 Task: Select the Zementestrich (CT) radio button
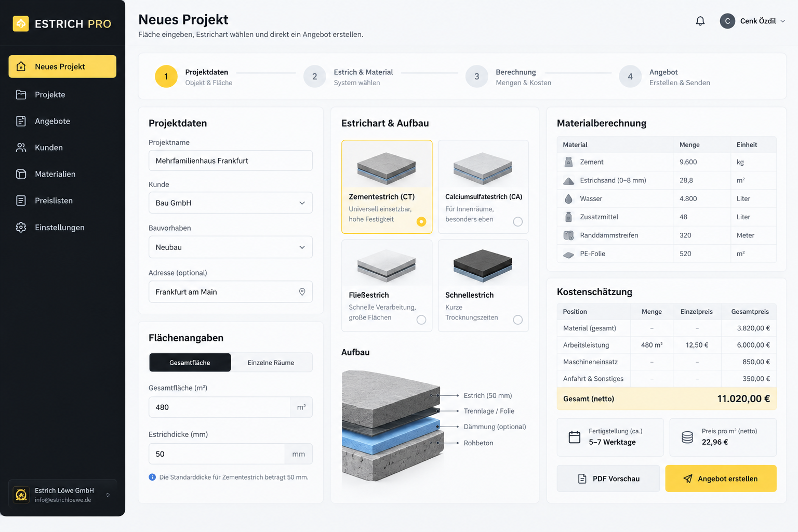421,222
